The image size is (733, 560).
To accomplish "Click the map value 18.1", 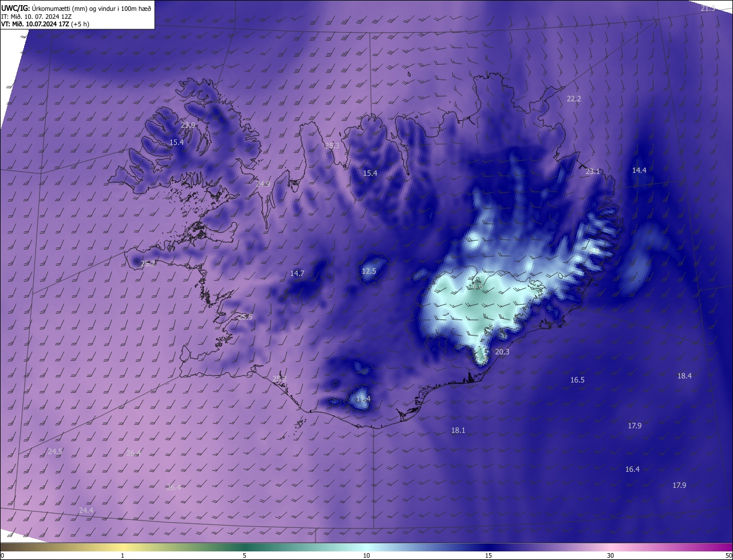I will (458, 430).
